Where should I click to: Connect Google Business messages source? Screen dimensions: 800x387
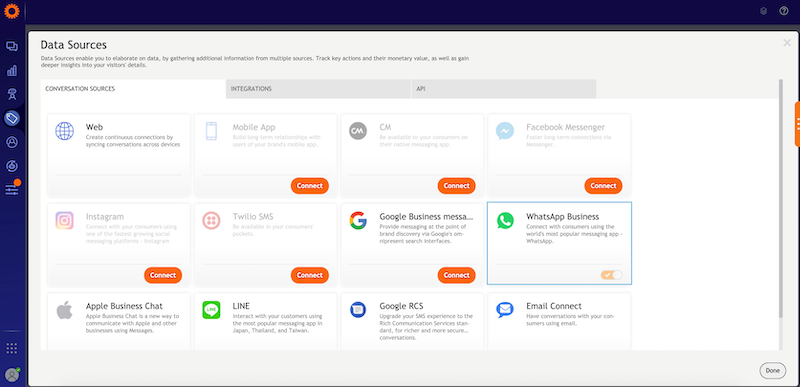tap(457, 275)
